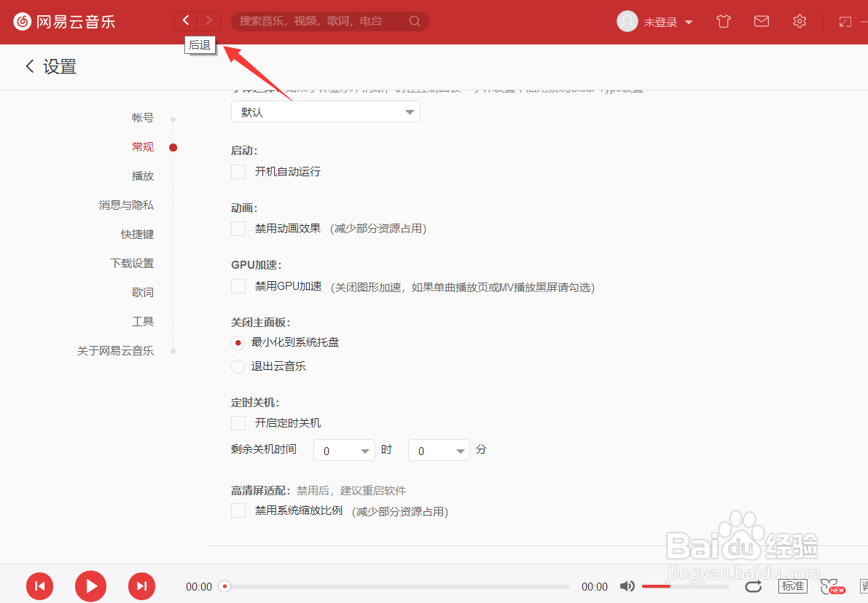Click the mini-mode shrink icon
The height and width of the screenshot is (603, 868).
point(845,21)
